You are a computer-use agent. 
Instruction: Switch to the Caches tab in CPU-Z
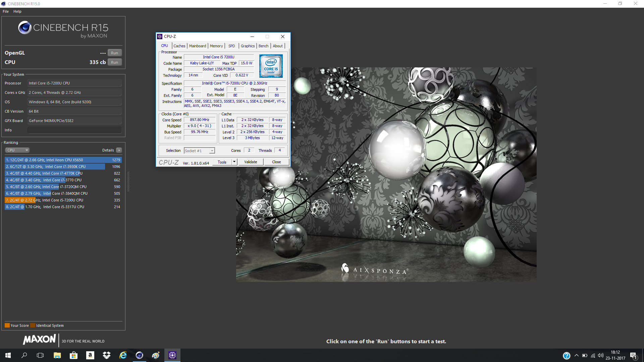pos(179,46)
